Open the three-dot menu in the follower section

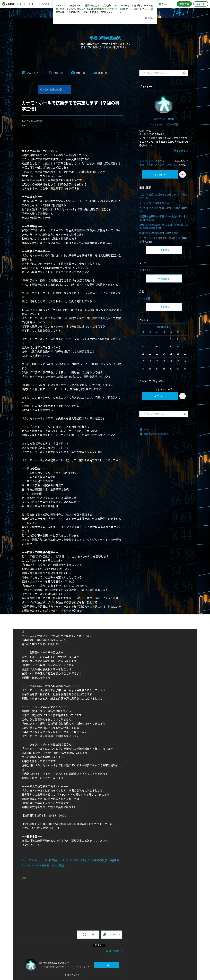tap(183, 396)
